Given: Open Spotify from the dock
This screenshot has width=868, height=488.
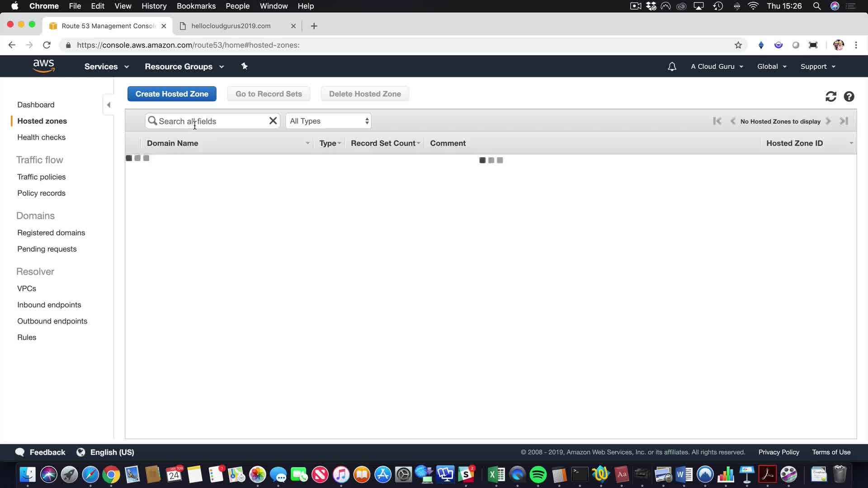Looking at the screenshot, I should (x=538, y=475).
